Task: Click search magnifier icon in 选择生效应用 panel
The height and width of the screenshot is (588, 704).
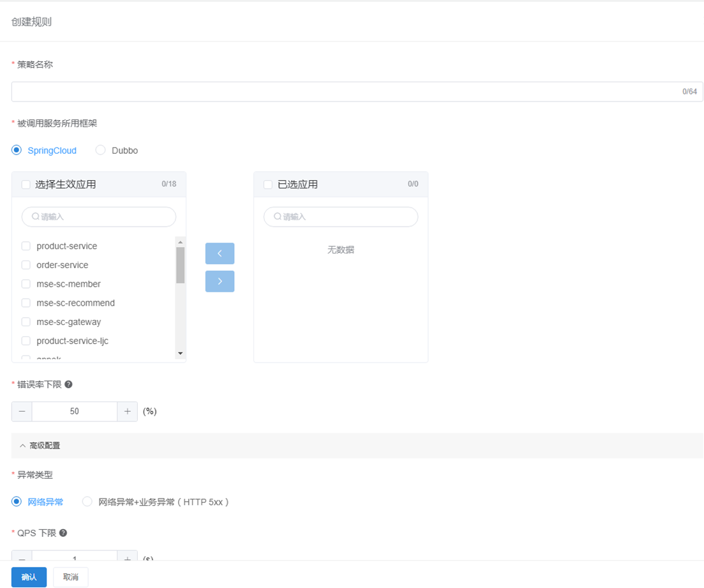Action: 36,216
